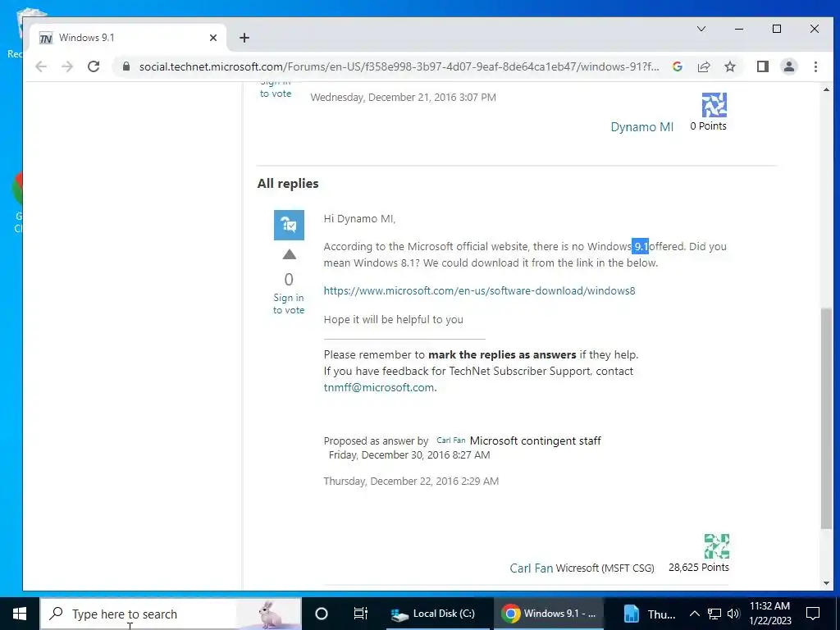The height and width of the screenshot is (630, 840).
Task: Click the address bar URL
Action: pyautogui.click(x=399, y=66)
